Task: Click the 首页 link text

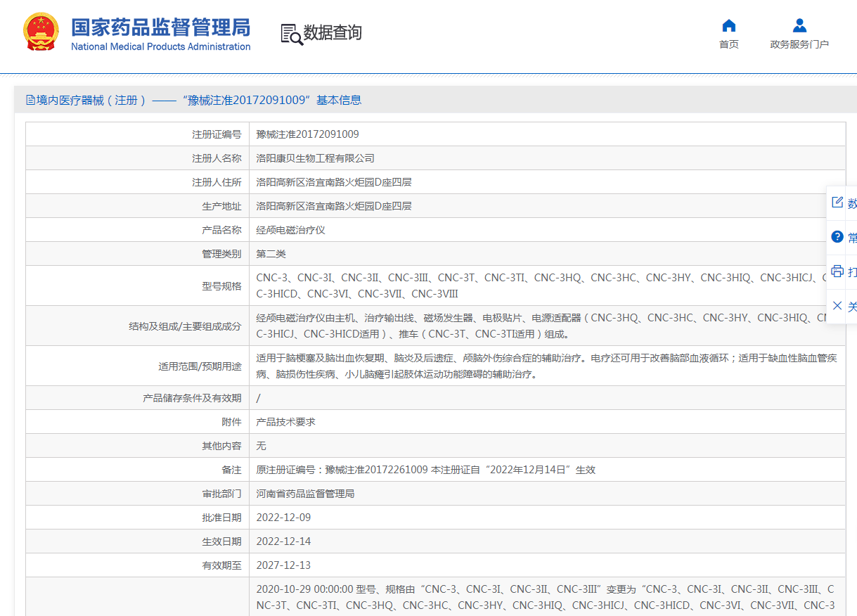Action: (x=729, y=44)
